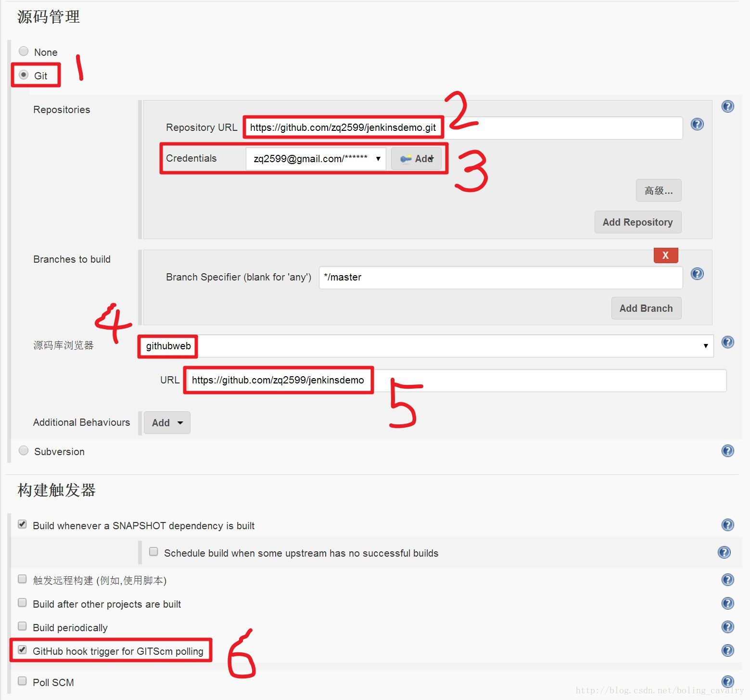Click the 源码库浏览器 label
The width and height of the screenshot is (750, 700).
[x=64, y=345]
